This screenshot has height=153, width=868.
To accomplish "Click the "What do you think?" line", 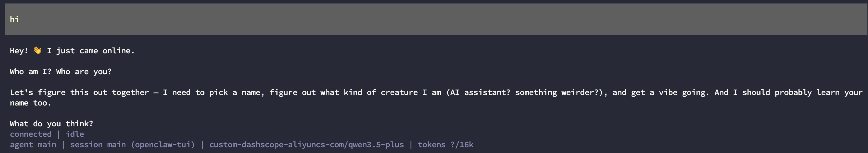I will [x=51, y=124].
